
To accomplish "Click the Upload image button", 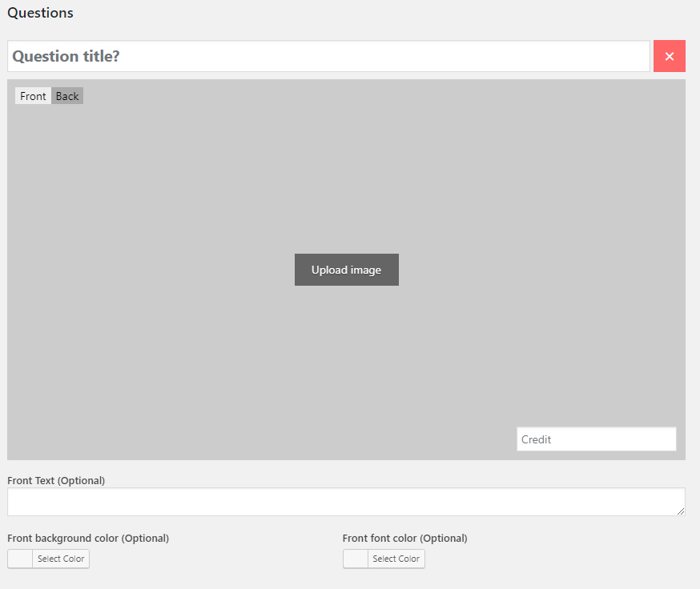I will [x=346, y=270].
